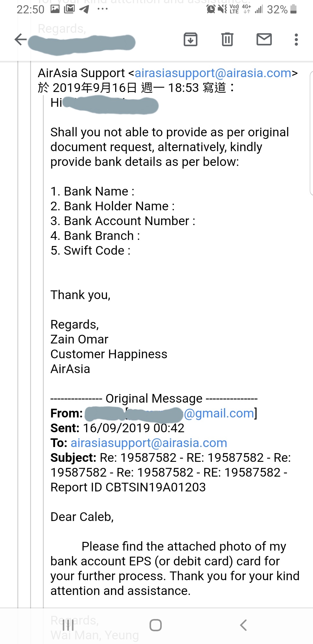
Task: Archive this email with the archive icon
Action: [x=190, y=39]
